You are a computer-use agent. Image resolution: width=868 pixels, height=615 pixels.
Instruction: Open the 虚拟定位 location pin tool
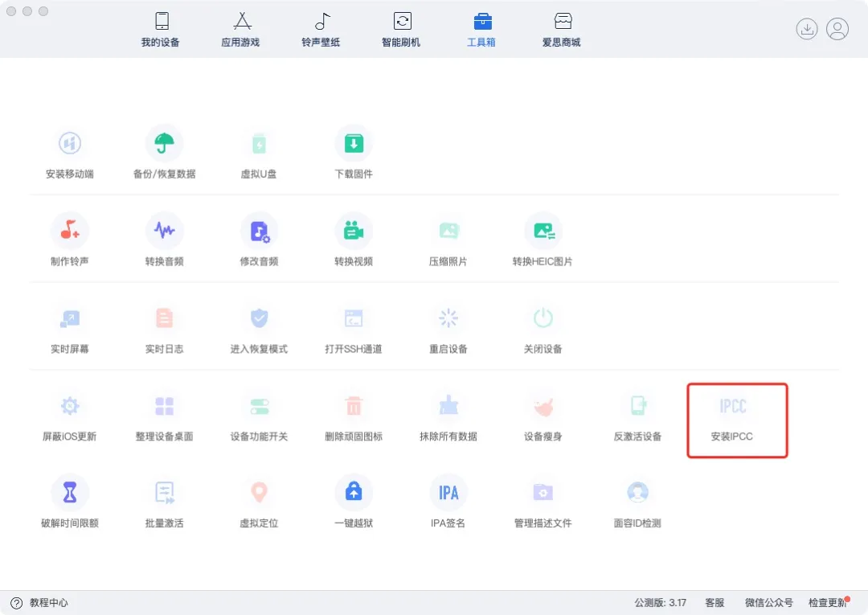259,493
